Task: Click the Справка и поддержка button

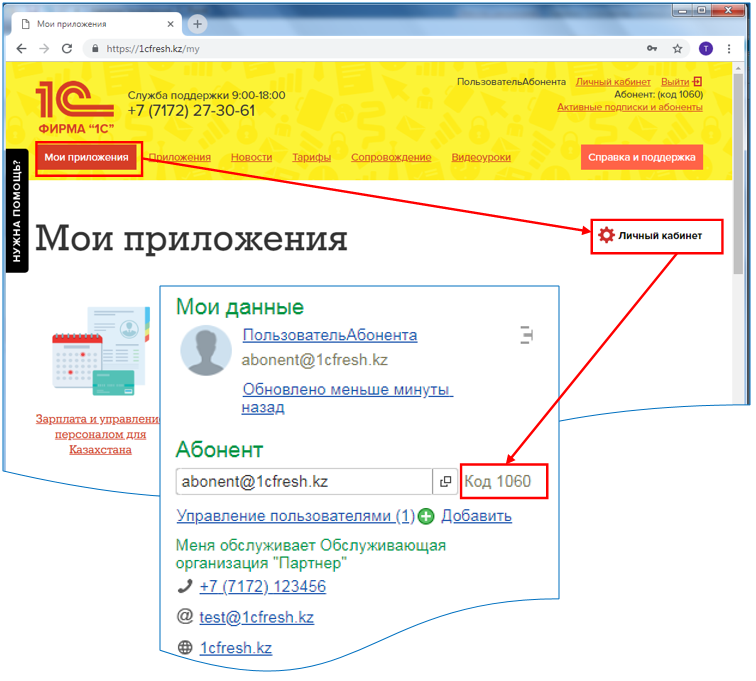Action: pyautogui.click(x=642, y=157)
